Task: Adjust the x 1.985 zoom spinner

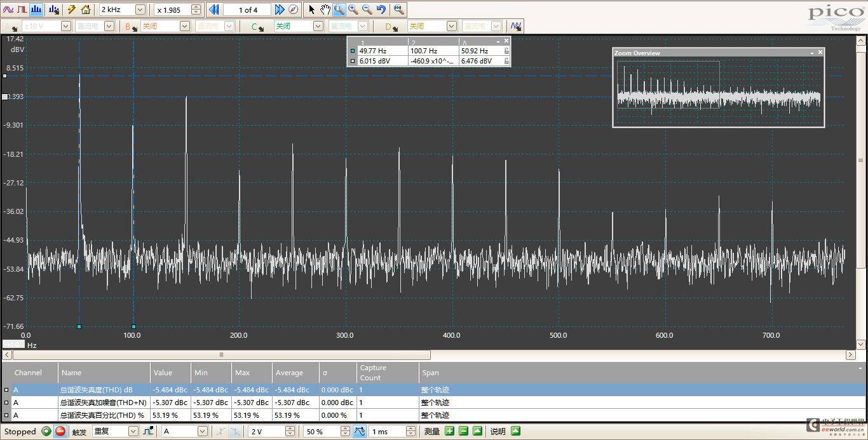Action: tap(196, 10)
